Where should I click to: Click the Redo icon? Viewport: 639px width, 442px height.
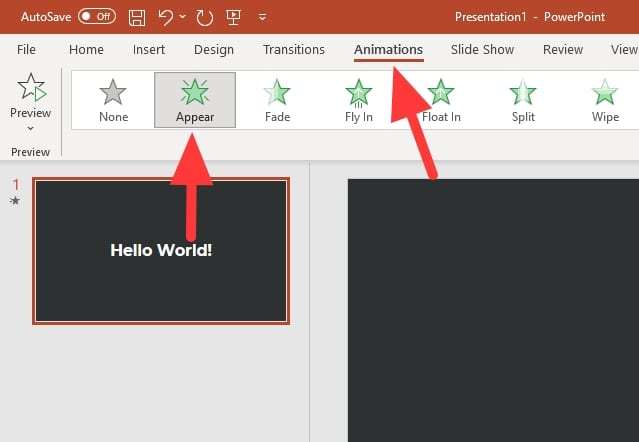pos(205,18)
